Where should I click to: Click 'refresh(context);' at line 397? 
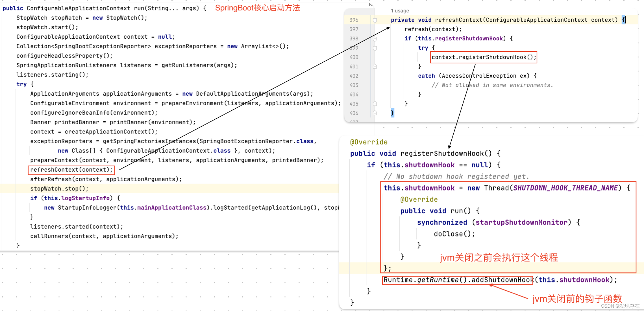click(433, 29)
